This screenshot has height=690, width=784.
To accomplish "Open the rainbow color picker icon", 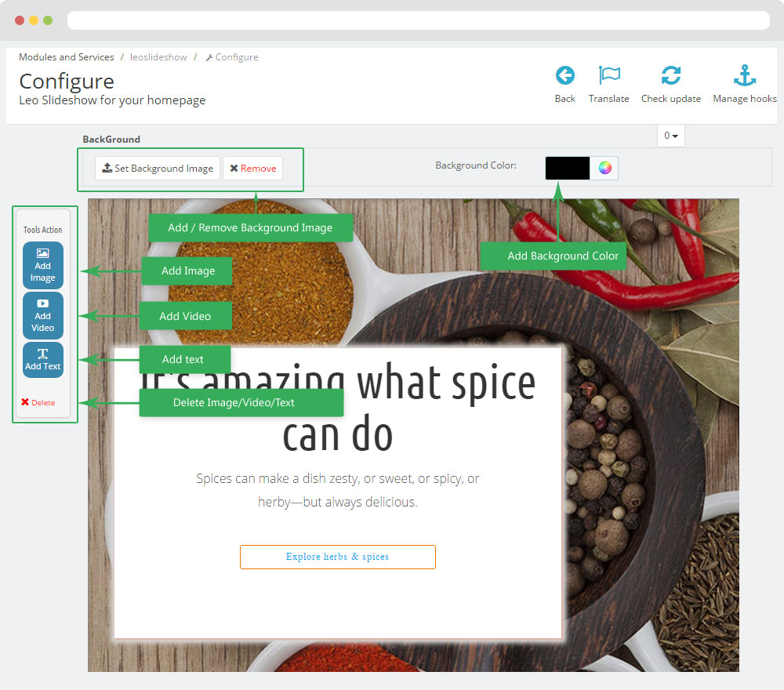I will [604, 168].
